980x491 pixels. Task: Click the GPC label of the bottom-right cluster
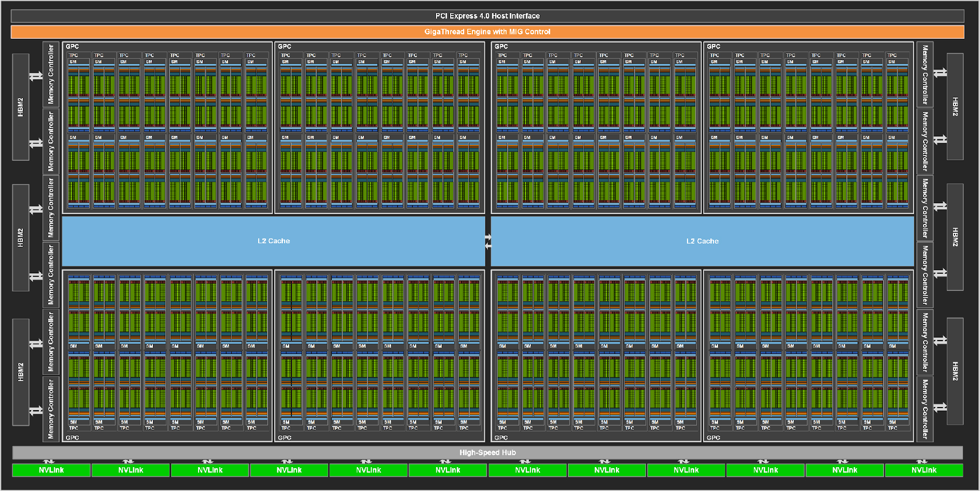tap(713, 438)
